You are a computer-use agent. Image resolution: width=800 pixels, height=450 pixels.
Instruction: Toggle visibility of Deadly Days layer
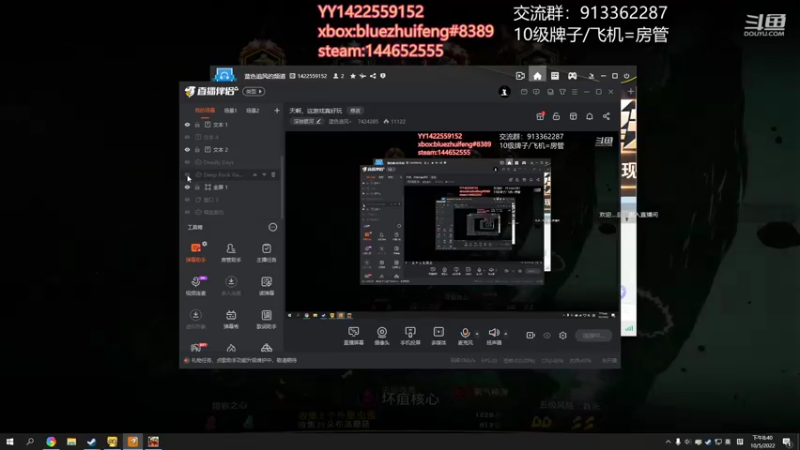click(187, 162)
